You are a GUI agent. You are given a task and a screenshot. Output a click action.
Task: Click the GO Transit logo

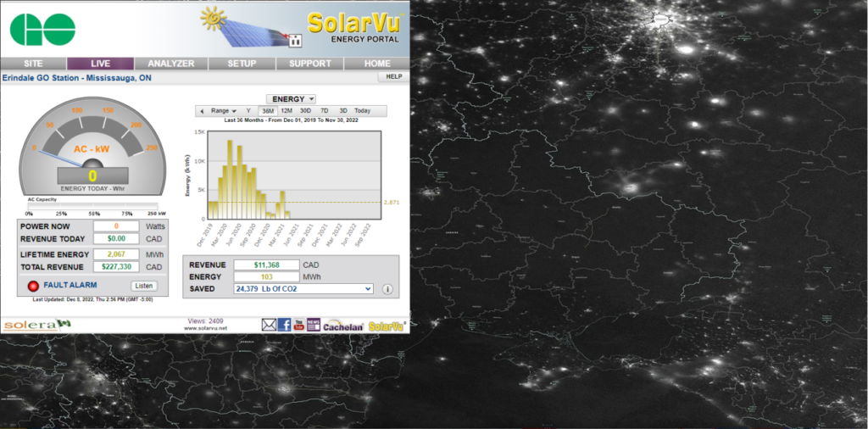point(42,30)
